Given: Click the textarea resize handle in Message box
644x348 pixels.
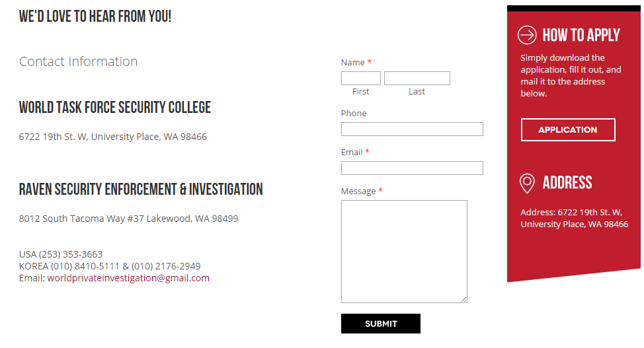Looking at the screenshot, I should click(x=463, y=300).
